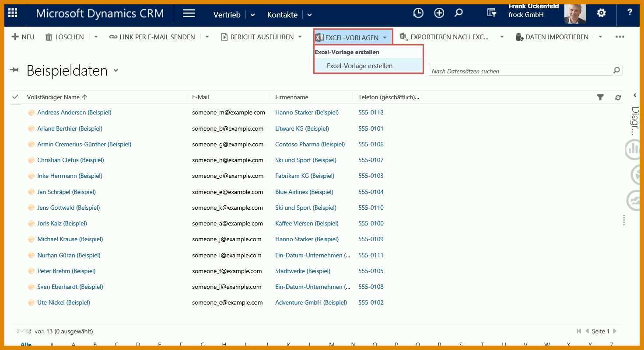Open company Contoso Pharma (Beispiel)
644x350 pixels.
310,144
